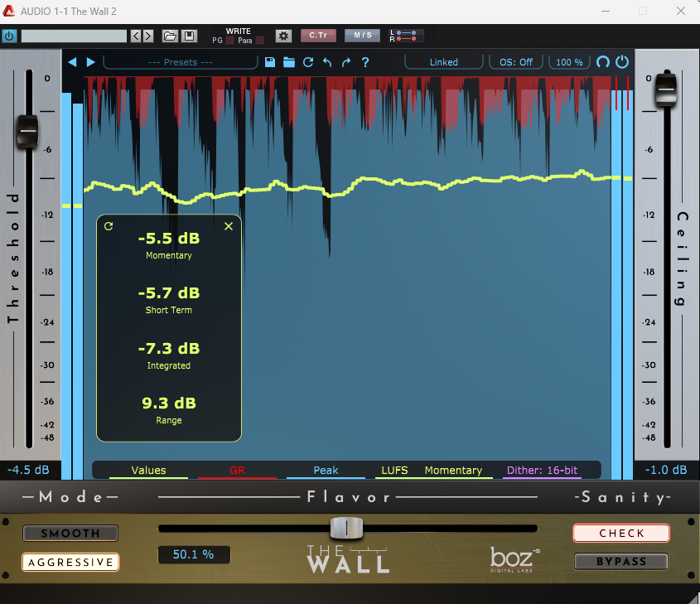The height and width of the screenshot is (604, 700).
Task: Select the AGGRESSIVE mode button
Action: (70, 562)
